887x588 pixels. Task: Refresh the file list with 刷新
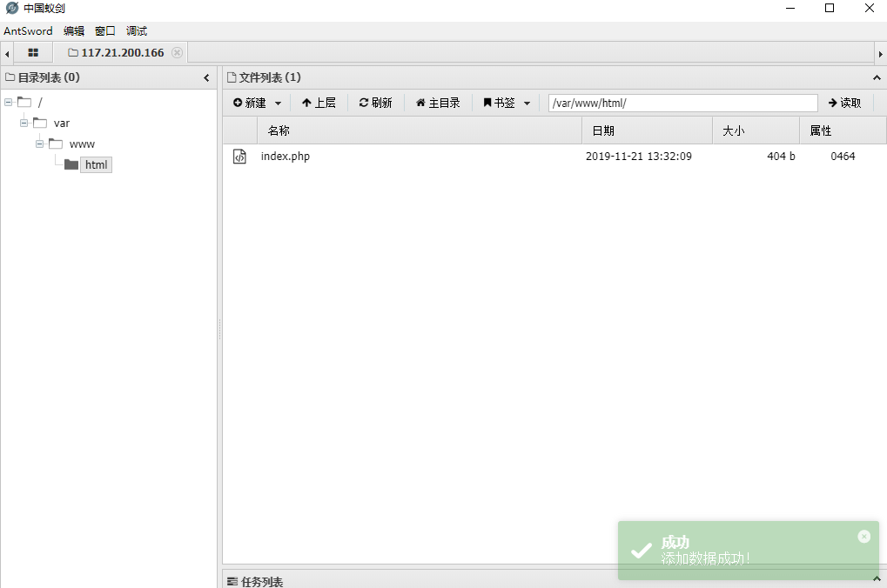(x=376, y=103)
